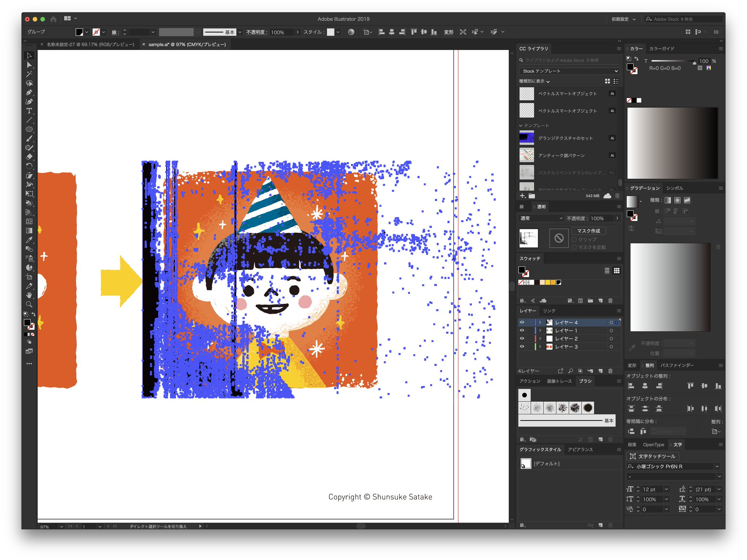The width and height of the screenshot is (747, 560).
Task: Click target circle of レイヤー 1
Action: (x=611, y=331)
